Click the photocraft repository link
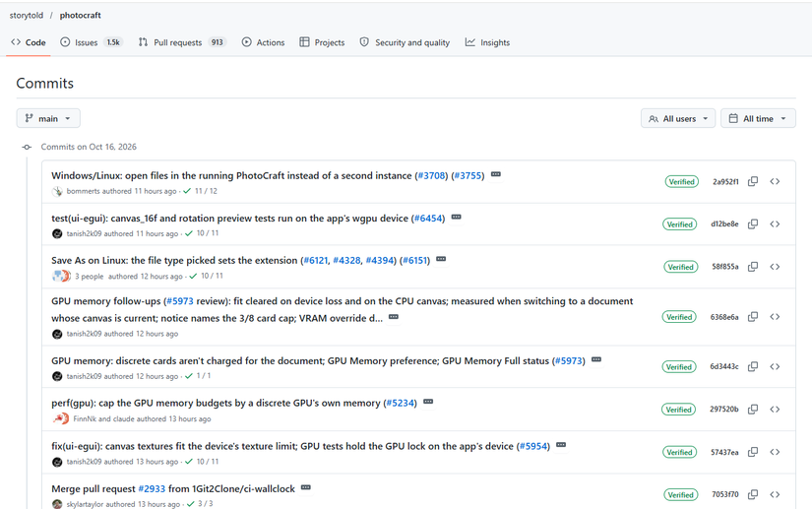The width and height of the screenshot is (812, 509). click(81, 16)
